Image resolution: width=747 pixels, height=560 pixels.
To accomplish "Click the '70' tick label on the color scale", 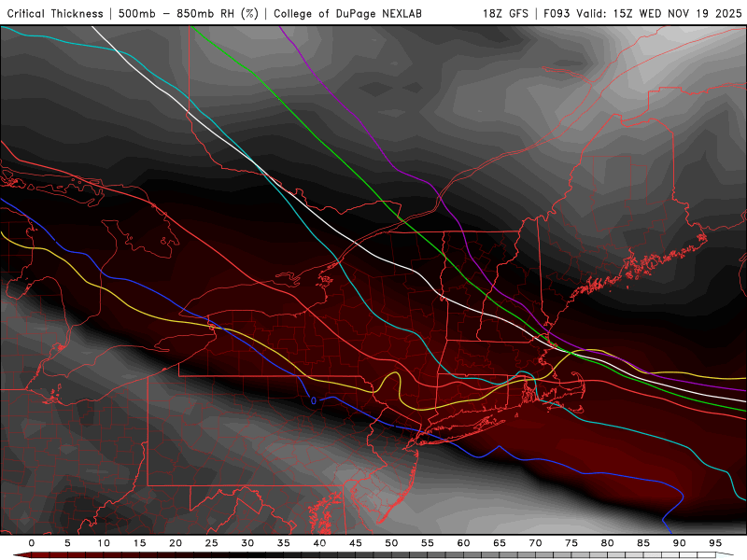I will (535, 543).
